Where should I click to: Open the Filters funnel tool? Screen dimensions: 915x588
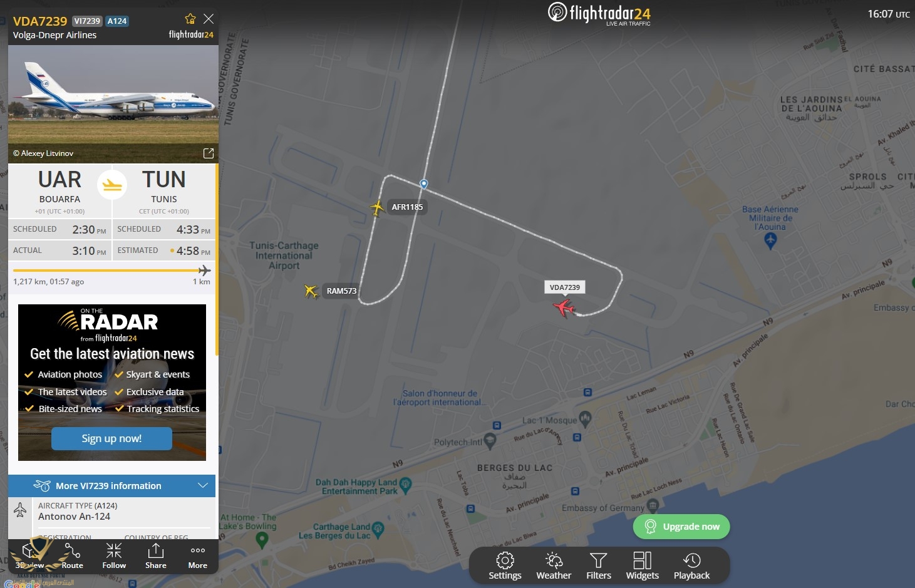click(599, 566)
